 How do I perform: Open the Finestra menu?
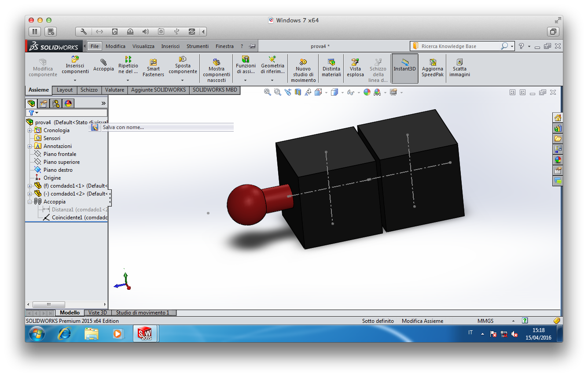(x=224, y=46)
